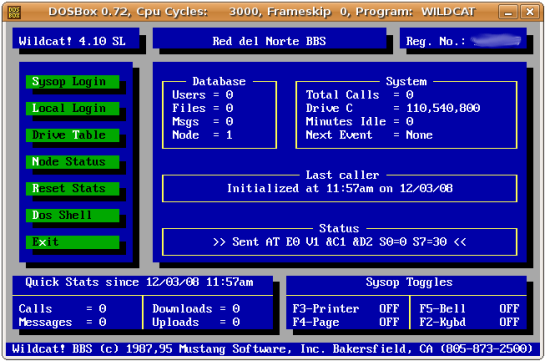Select the Sysop Login menu option

73,82
